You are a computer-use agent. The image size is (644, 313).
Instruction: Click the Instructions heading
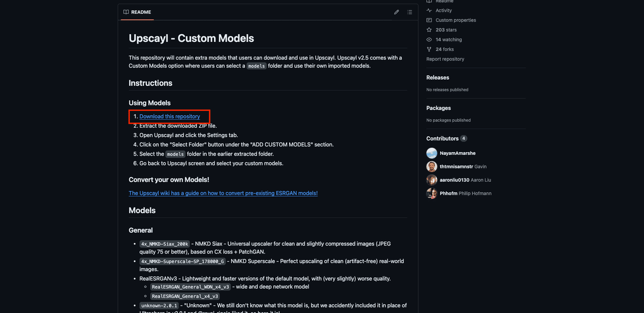click(150, 83)
